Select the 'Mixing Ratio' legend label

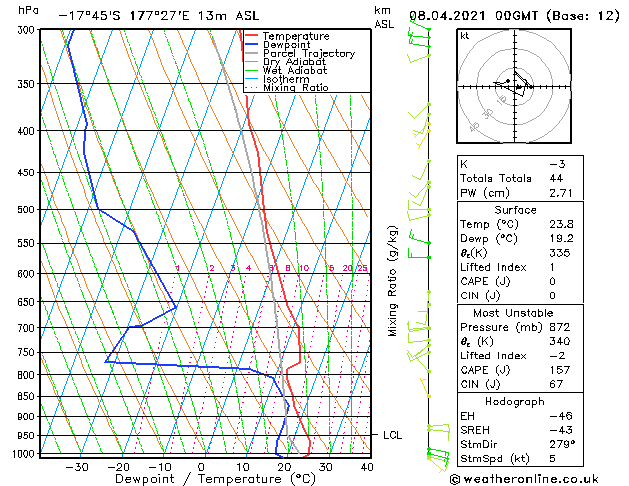tap(296, 88)
